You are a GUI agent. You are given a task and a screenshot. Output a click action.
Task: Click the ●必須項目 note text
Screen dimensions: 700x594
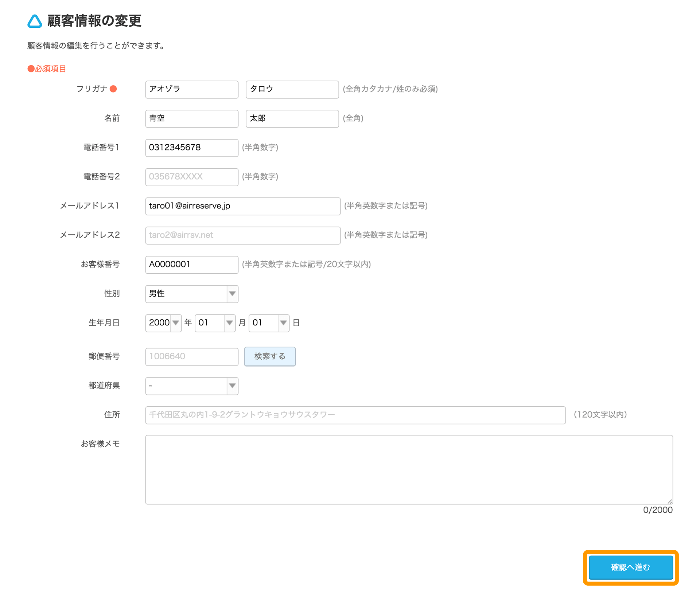pos(47,69)
